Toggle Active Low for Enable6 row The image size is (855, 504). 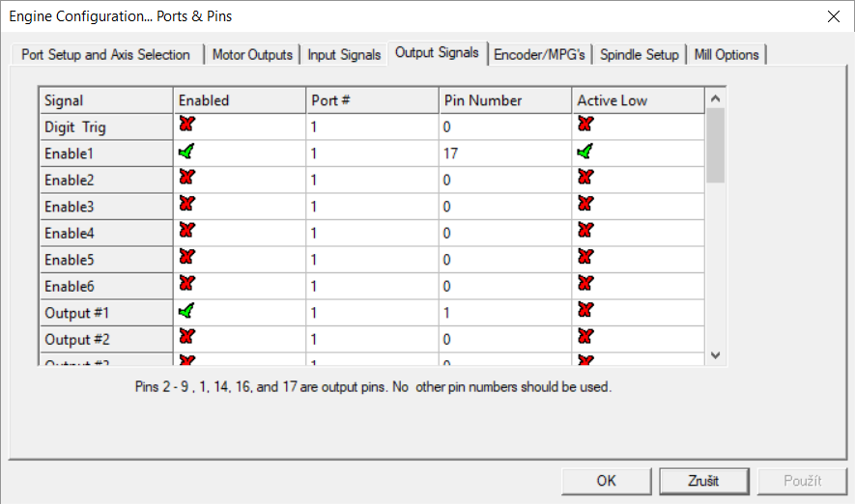point(584,284)
